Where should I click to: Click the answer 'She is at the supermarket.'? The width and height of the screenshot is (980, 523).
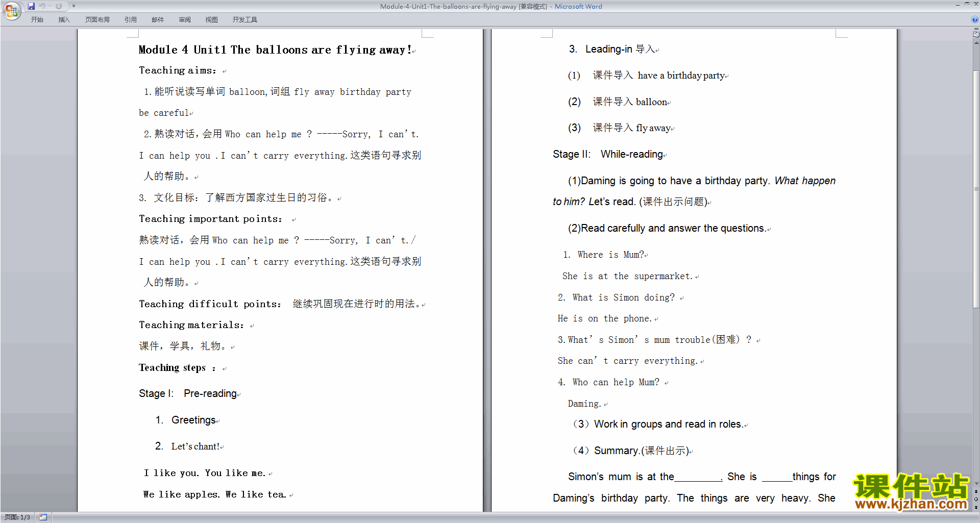coord(628,277)
